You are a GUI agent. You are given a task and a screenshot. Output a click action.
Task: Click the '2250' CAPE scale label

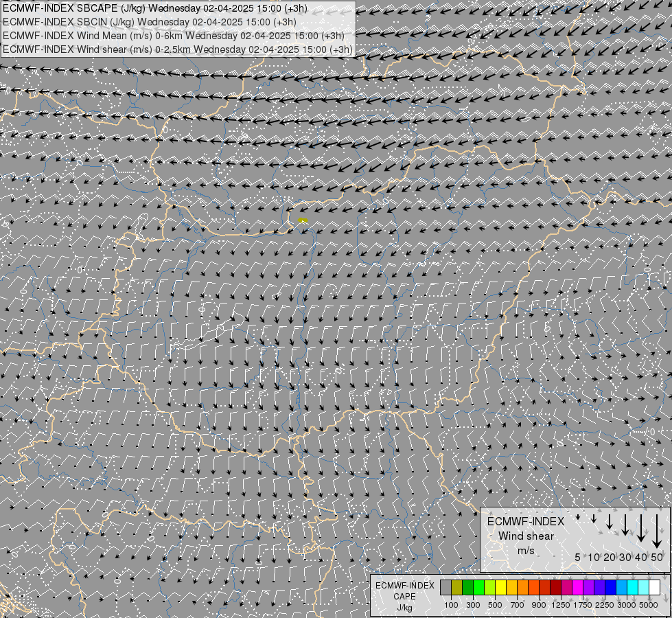(605, 605)
